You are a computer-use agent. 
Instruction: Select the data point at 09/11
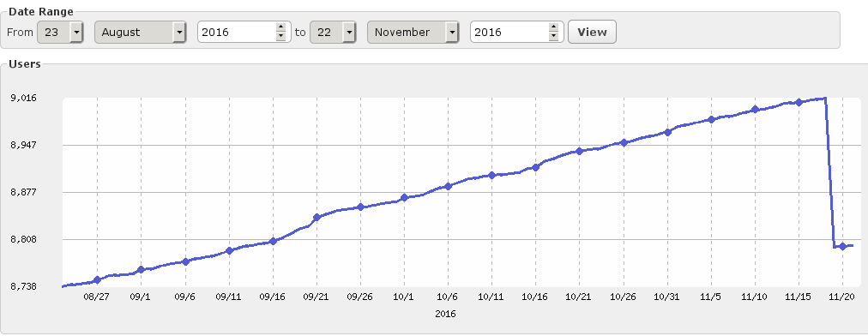pyautogui.click(x=229, y=251)
